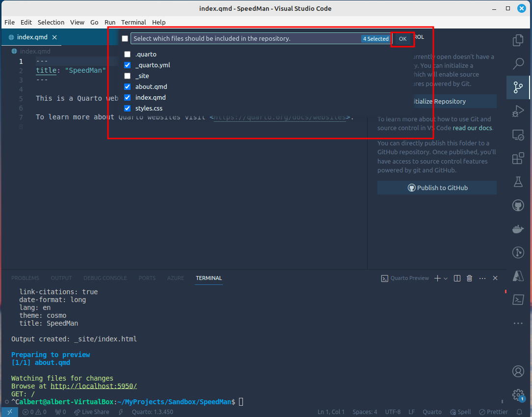This screenshot has width=532, height=417.
Task: Open the Edit menu
Action: click(x=26, y=23)
